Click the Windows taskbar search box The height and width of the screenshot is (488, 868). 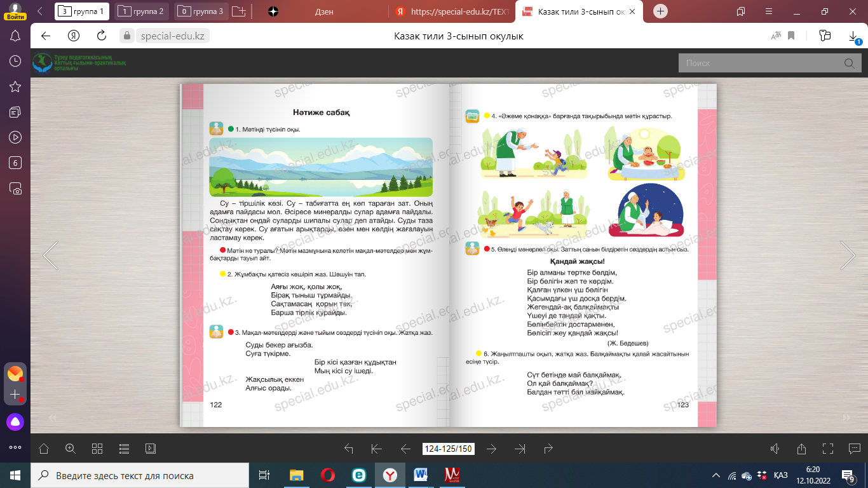click(x=140, y=475)
